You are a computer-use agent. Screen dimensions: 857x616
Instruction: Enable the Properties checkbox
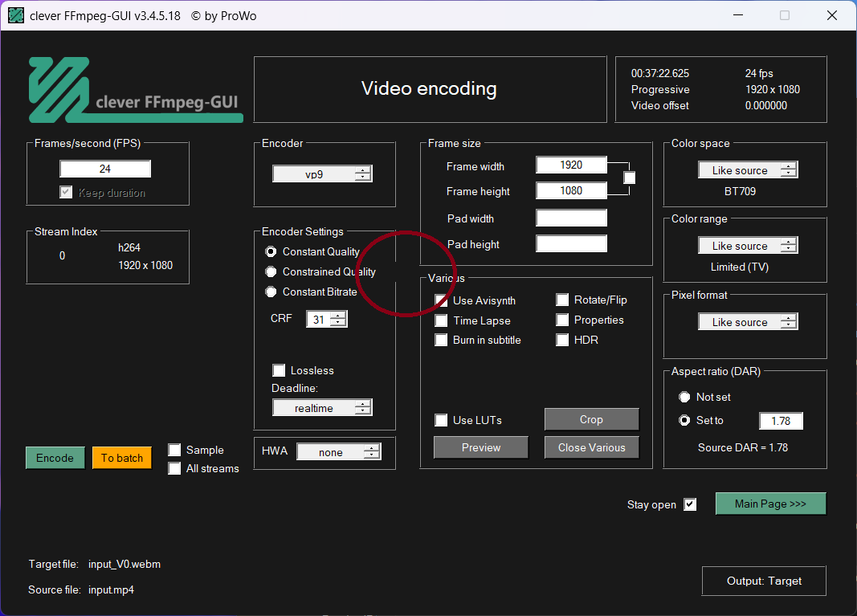(x=562, y=320)
